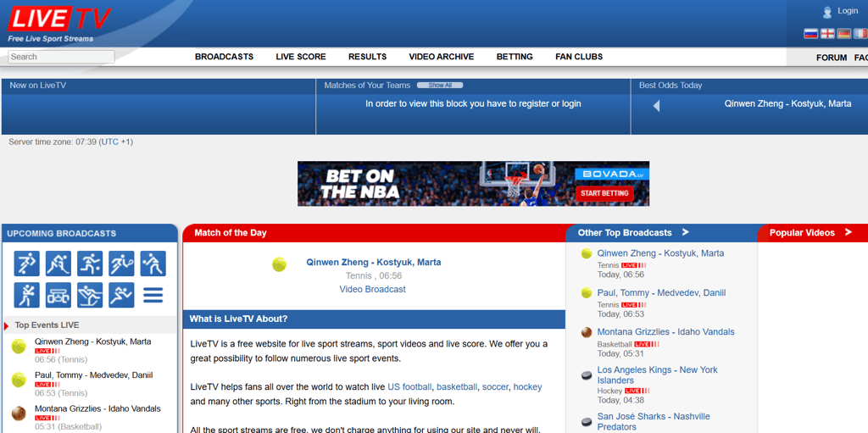
Task: Click the Show All button
Action: [x=440, y=86]
